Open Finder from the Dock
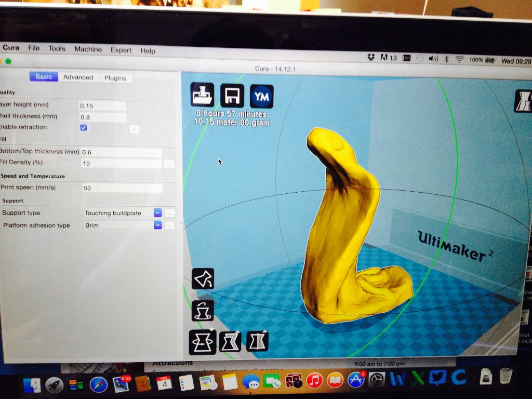 pyautogui.click(x=32, y=385)
